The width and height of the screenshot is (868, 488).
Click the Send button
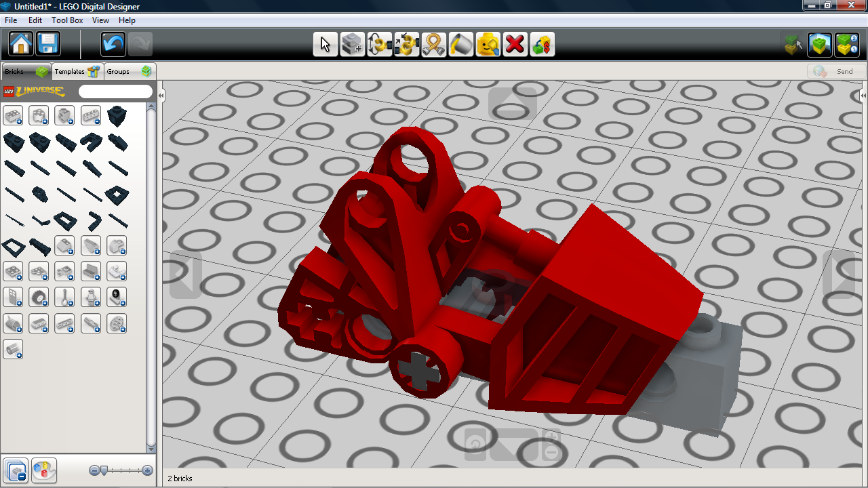(837, 71)
